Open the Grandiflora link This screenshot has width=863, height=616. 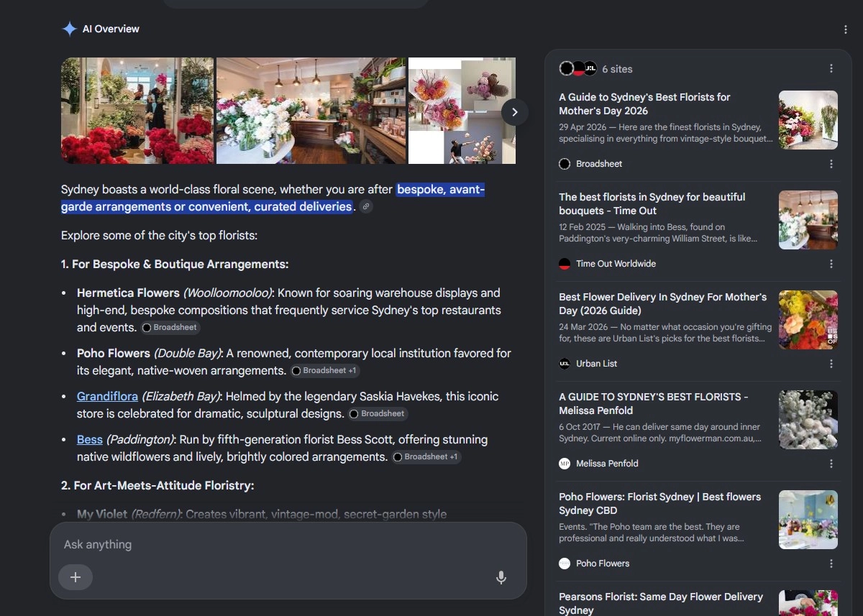pos(107,397)
